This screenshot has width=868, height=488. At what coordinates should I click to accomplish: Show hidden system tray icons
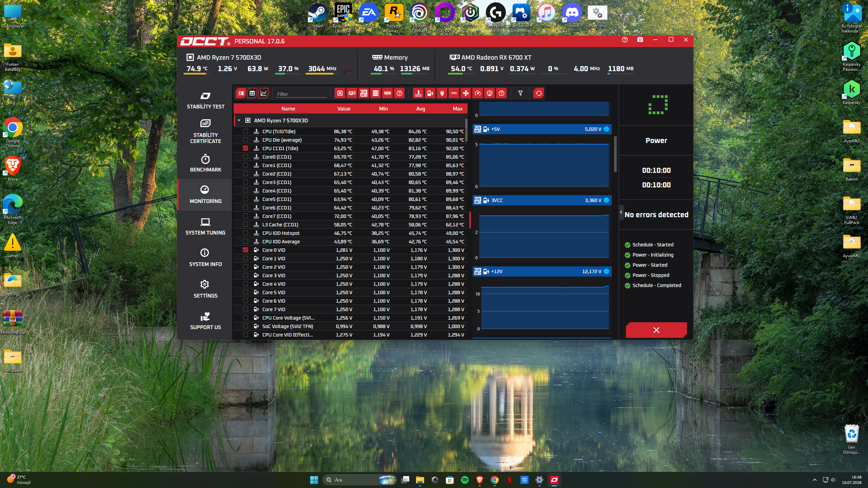point(815,480)
